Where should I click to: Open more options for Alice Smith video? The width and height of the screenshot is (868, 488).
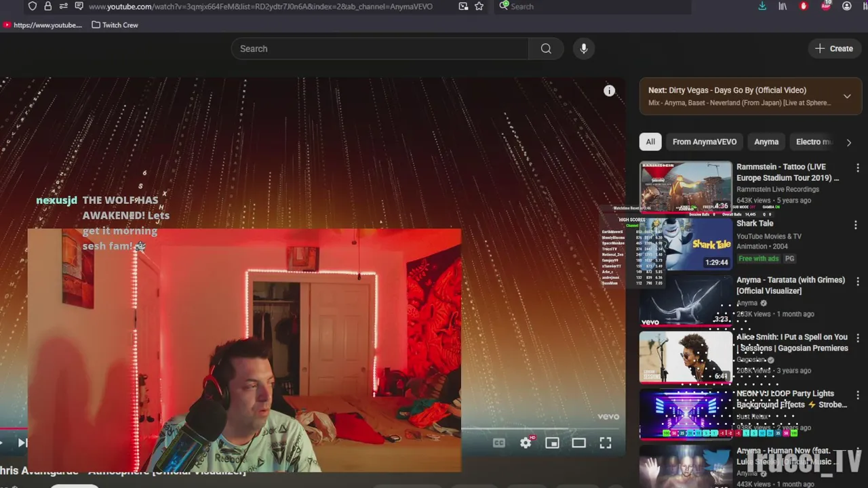(x=857, y=338)
